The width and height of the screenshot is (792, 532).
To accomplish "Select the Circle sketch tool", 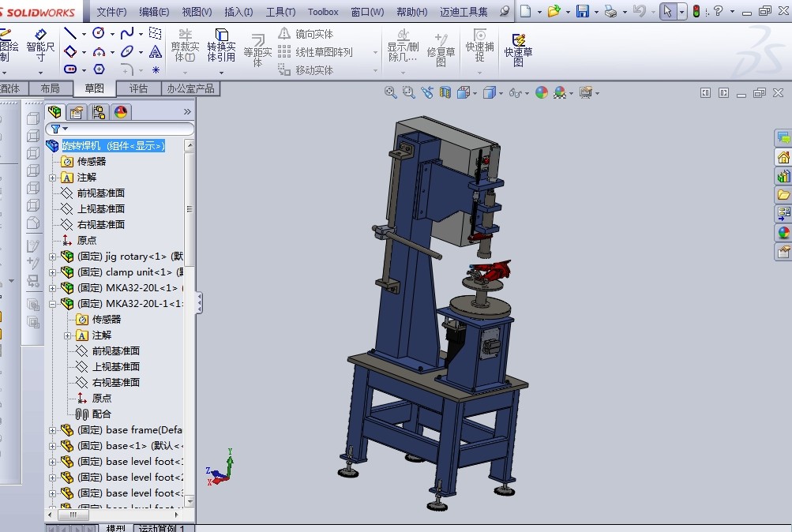I will 99,33.
